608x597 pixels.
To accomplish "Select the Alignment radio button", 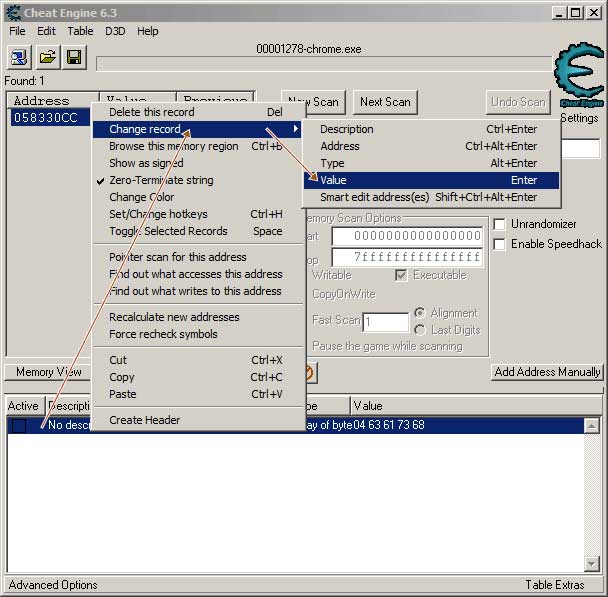I will click(420, 312).
